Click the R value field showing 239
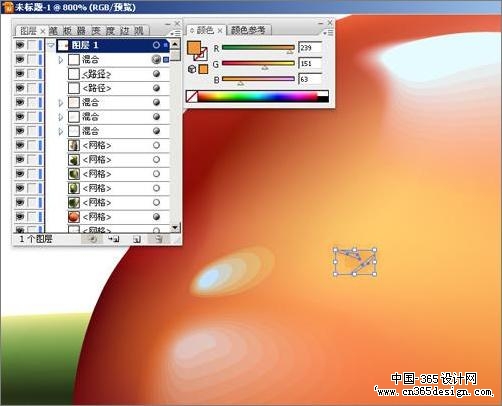The height and width of the screenshot is (406, 502). coord(310,47)
